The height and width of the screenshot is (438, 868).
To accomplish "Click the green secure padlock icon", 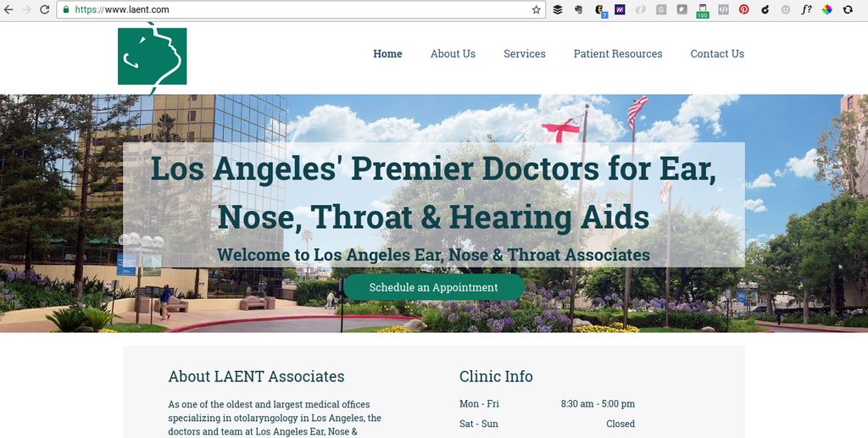I will (66, 9).
